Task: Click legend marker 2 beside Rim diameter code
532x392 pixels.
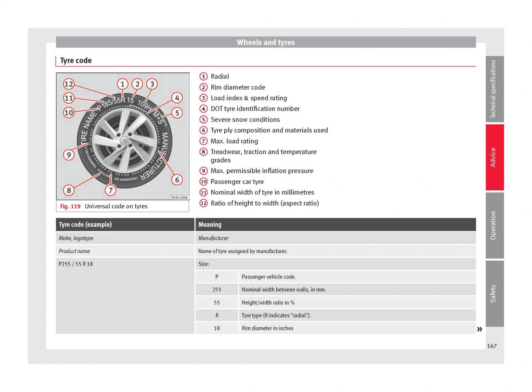Action: point(203,87)
